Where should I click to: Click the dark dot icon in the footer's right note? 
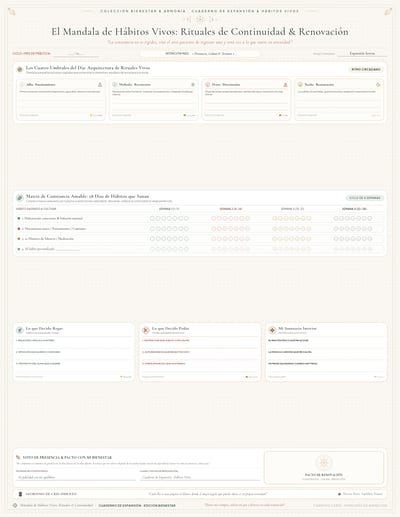click(x=339, y=494)
